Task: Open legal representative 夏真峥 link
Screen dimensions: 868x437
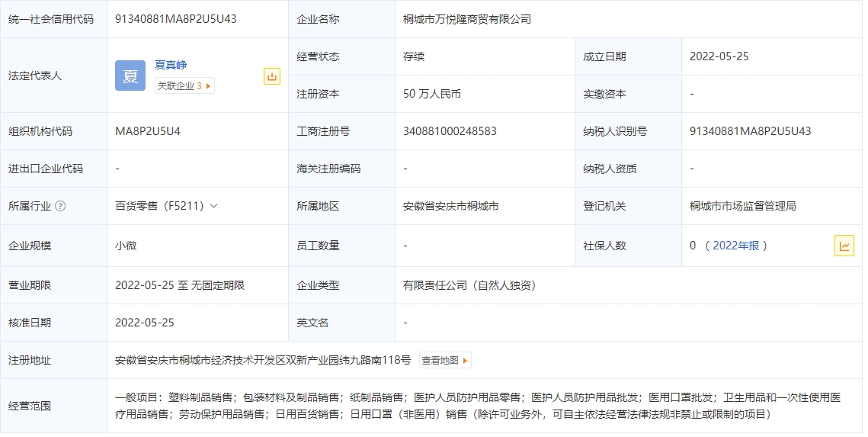Action: click(171, 65)
